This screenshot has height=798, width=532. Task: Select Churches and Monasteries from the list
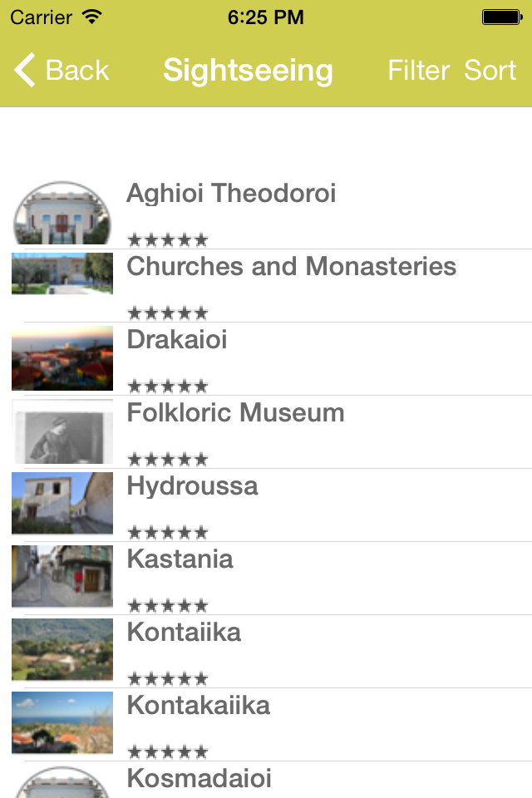point(291,267)
